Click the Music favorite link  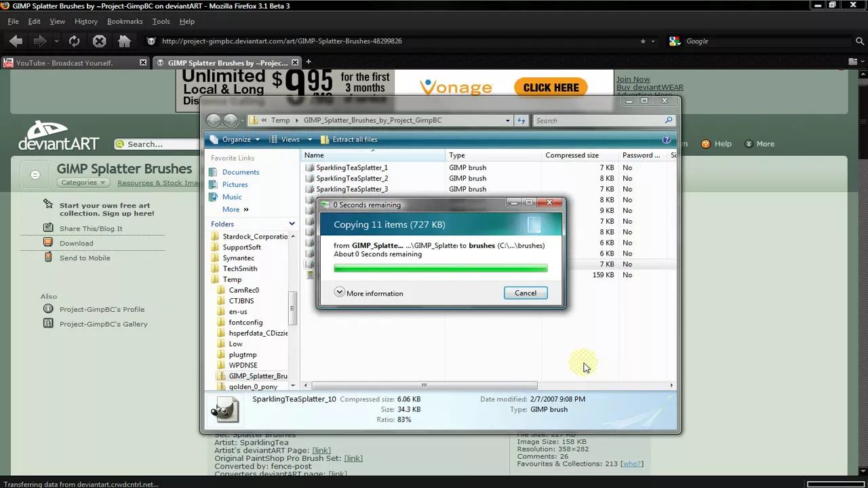232,197
